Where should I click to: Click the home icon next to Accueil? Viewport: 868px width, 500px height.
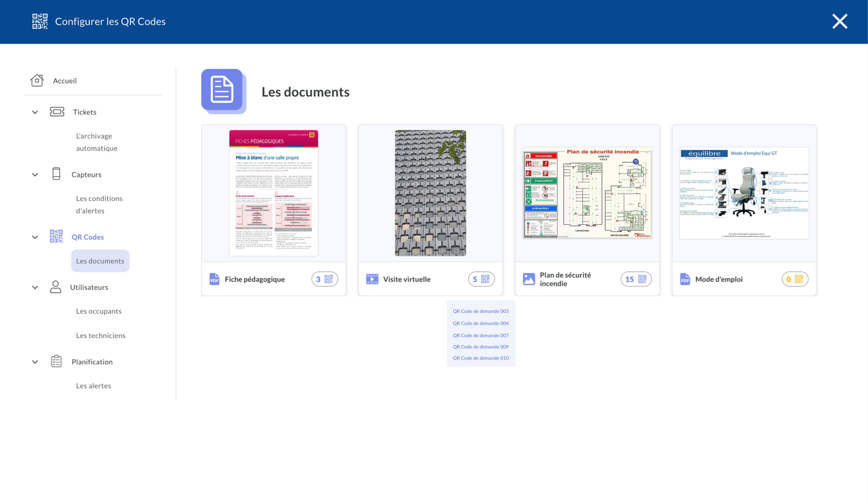pyautogui.click(x=37, y=80)
